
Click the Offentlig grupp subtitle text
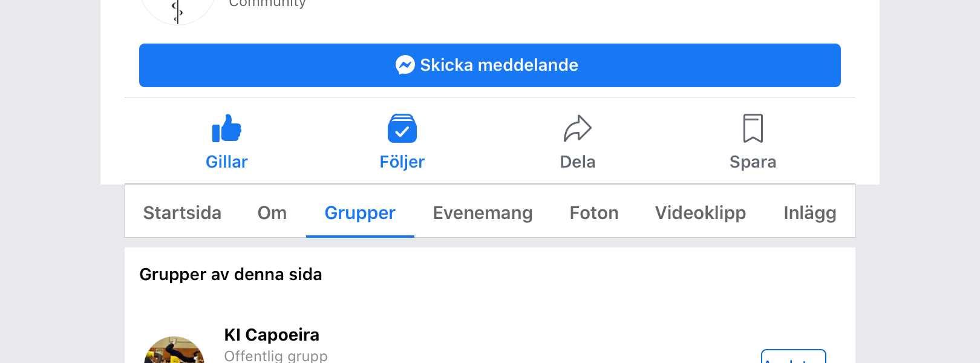(276, 356)
